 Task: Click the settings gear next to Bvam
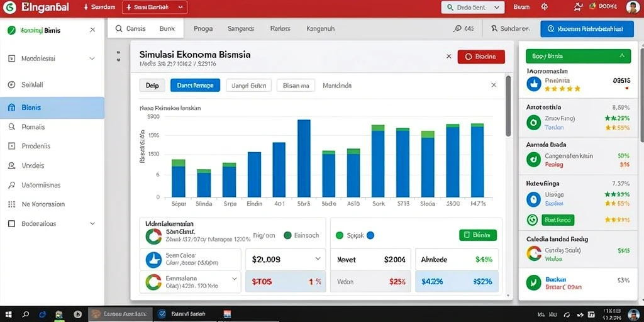[545, 7]
